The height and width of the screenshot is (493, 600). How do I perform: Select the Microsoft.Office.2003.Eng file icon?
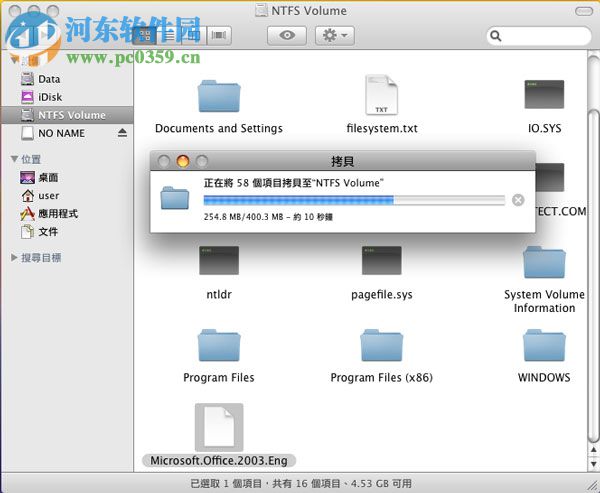tap(219, 427)
